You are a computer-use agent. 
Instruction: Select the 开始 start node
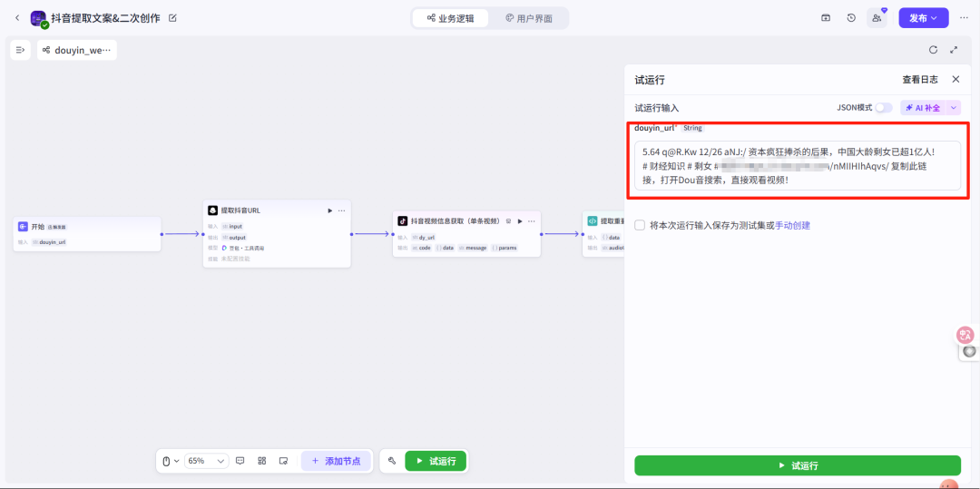point(87,233)
